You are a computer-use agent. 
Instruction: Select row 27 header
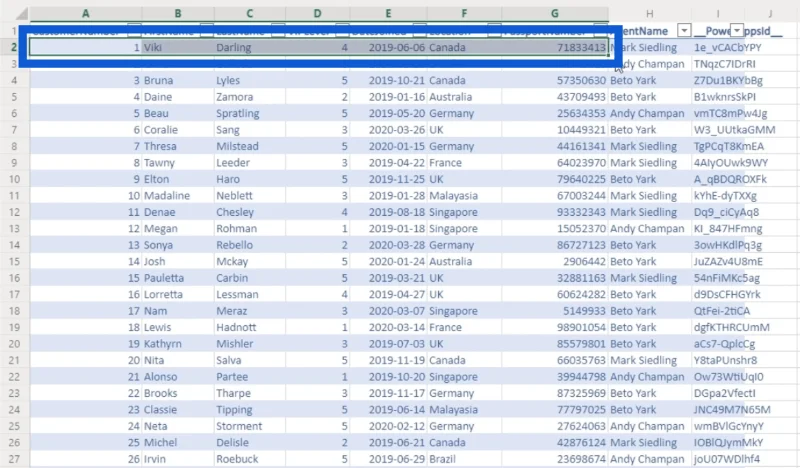(14, 459)
